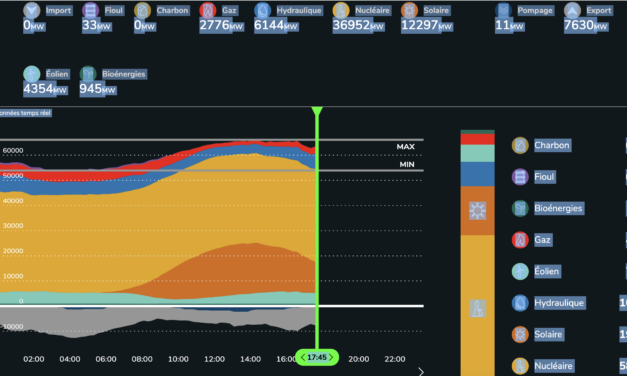Click the red Gaz icon in top row
The height and width of the screenshot is (376, 627).
click(x=208, y=10)
